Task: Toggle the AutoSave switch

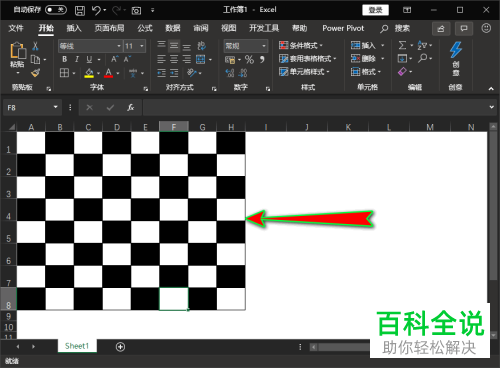Action: [56, 10]
